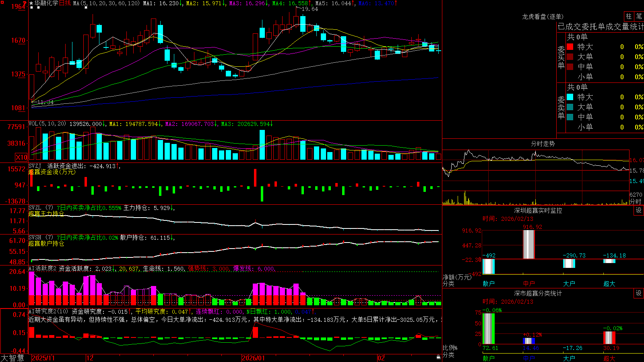644x362 pixels.
Task: Click the 分时走势 panel title
Action: [543, 144]
